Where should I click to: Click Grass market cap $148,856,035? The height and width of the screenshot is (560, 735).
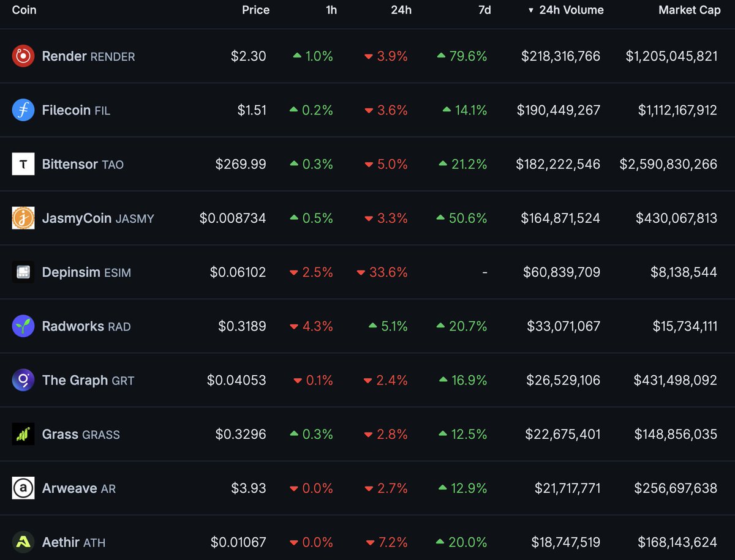pyautogui.click(x=676, y=434)
